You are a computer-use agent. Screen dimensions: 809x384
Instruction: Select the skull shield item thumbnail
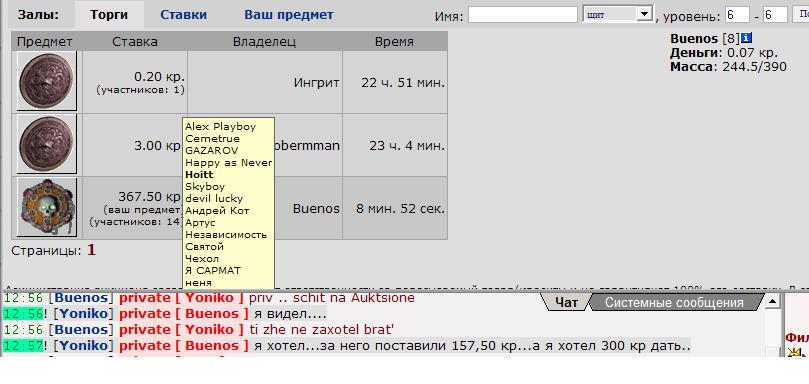(x=47, y=207)
